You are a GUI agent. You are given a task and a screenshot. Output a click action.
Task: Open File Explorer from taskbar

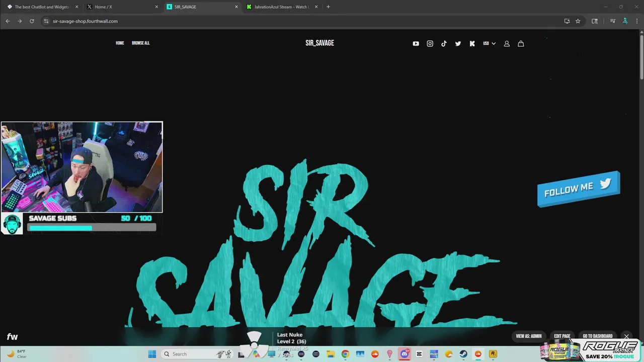coord(331,354)
